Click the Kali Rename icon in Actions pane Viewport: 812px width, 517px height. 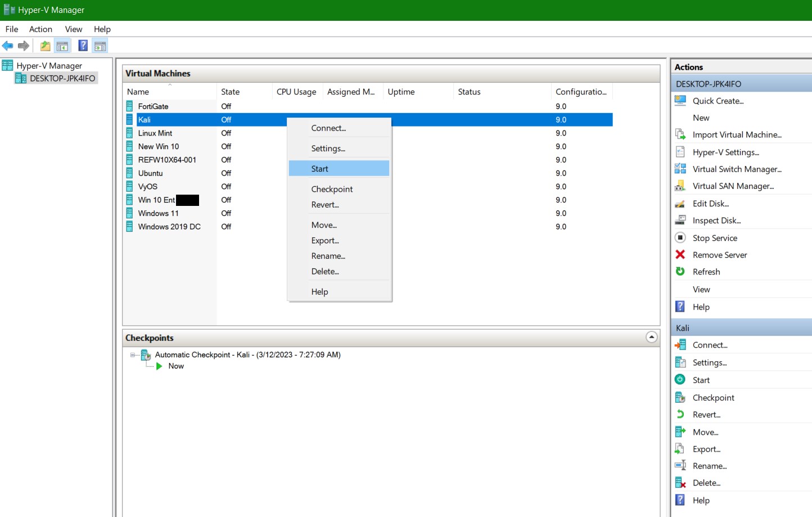(x=680, y=466)
